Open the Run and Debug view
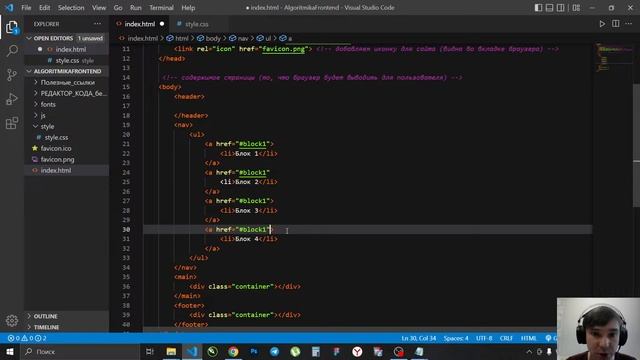640x360 pixels. click(x=12, y=99)
